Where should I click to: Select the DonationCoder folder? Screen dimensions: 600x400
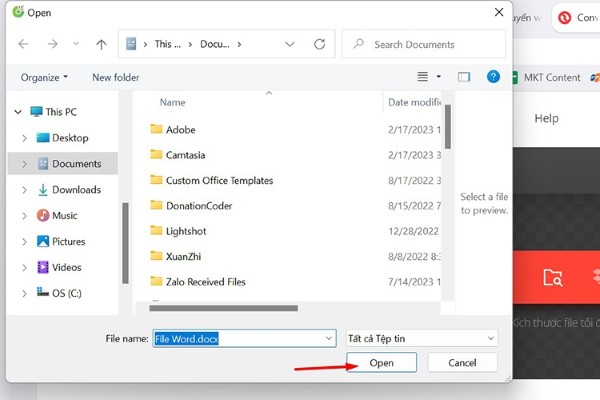tap(199, 206)
